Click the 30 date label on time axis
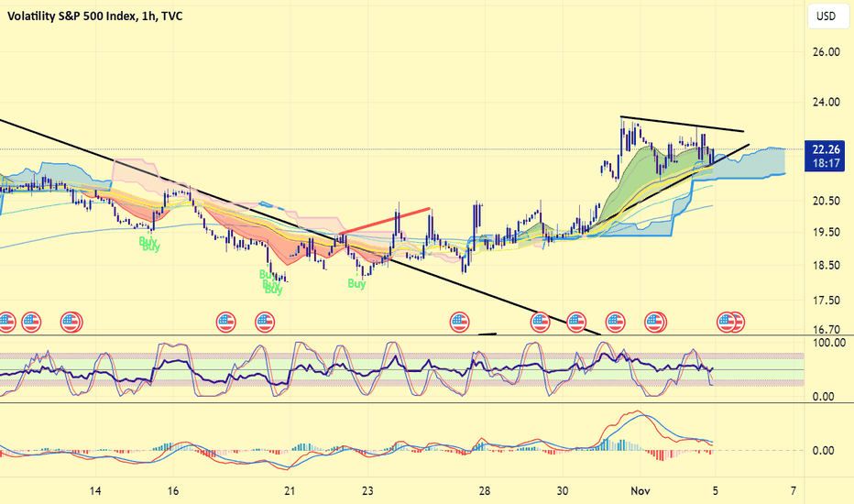This screenshot has width=854, height=504. [x=563, y=491]
